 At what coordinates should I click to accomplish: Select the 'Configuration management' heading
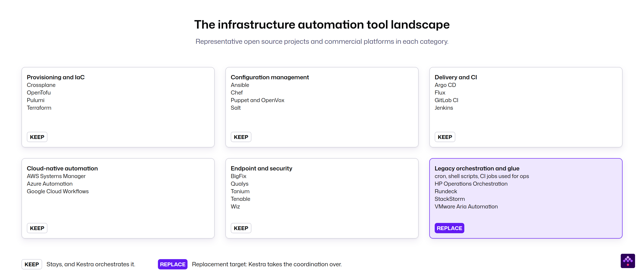pos(270,78)
